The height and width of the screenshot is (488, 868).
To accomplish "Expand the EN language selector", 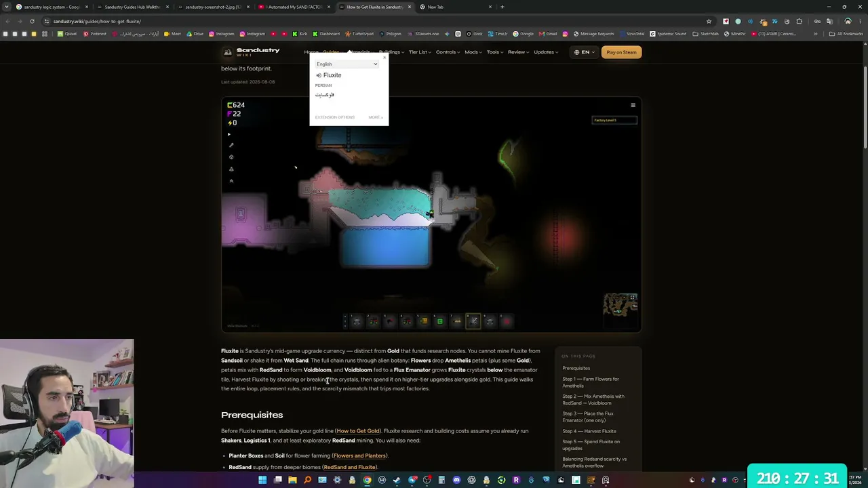I will tap(584, 52).
